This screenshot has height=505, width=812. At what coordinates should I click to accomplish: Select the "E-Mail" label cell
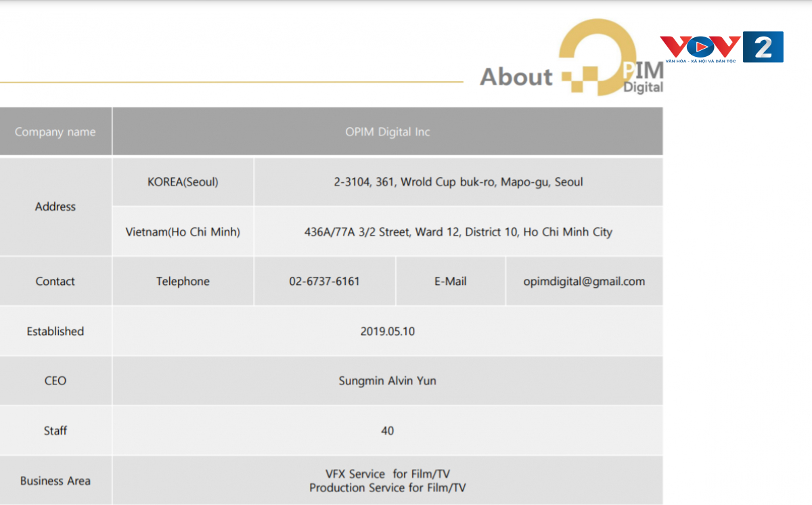tap(451, 282)
